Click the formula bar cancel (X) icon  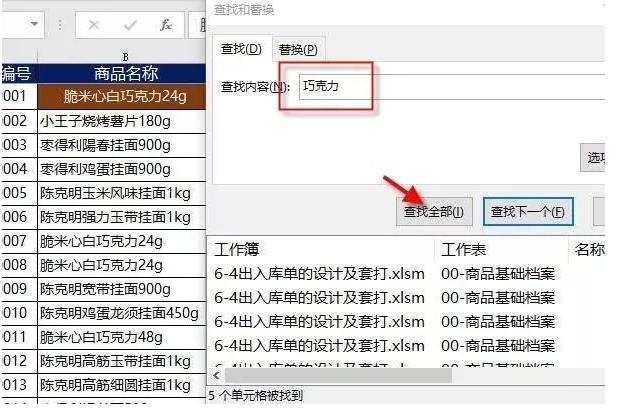pyautogui.click(x=94, y=22)
